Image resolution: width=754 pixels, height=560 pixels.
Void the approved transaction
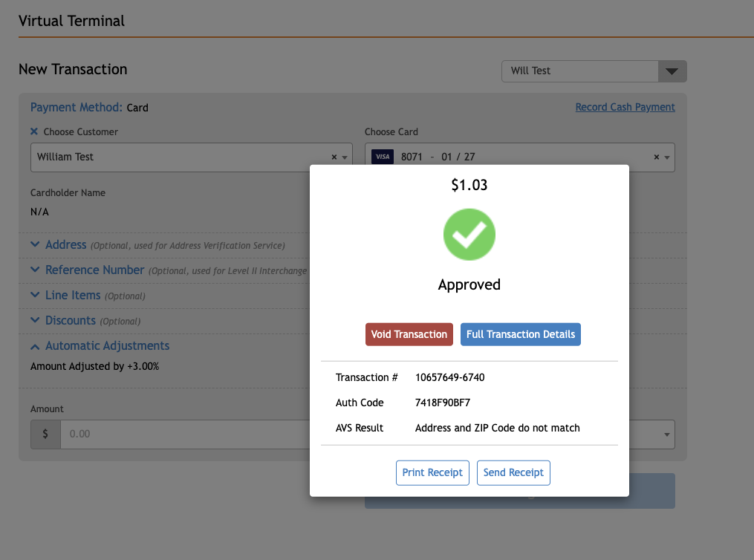click(x=409, y=334)
